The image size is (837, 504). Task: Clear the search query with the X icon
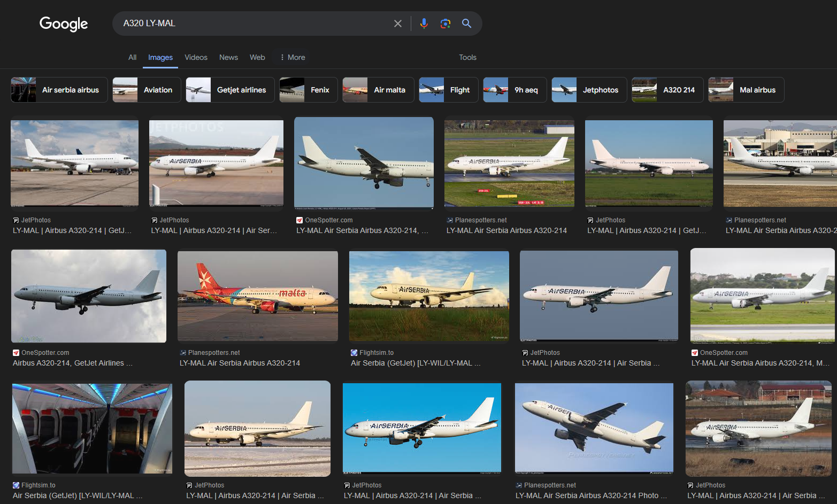click(x=398, y=24)
